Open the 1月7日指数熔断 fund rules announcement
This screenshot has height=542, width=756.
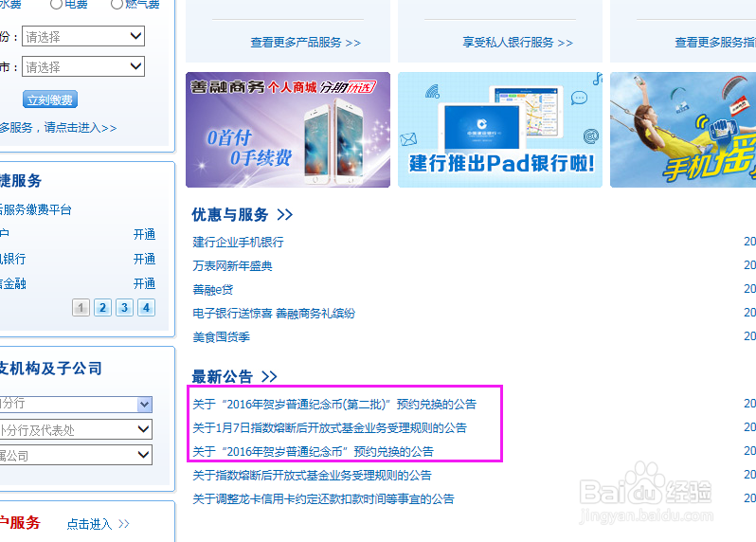pos(330,427)
